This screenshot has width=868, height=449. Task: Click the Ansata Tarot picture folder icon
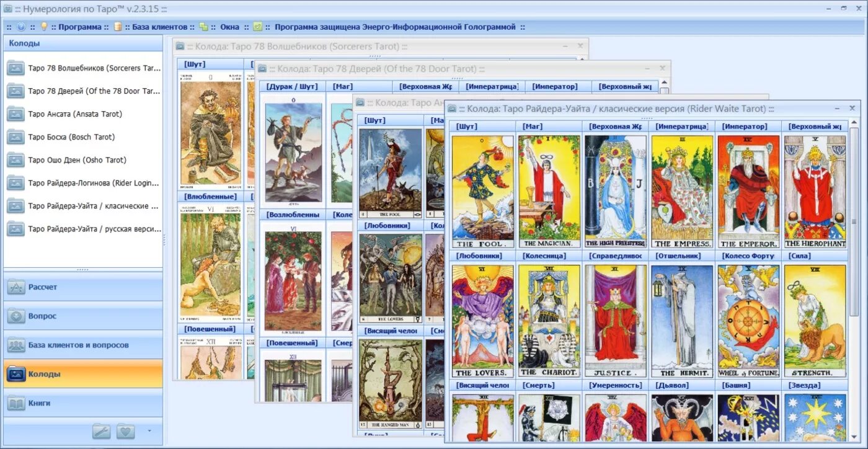(x=15, y=114)
